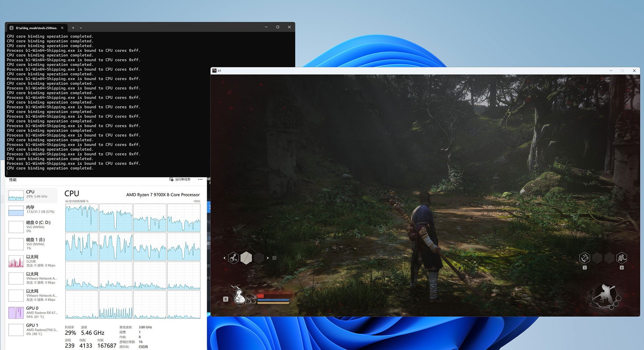Open Disk 1 (E:) performance view
The height and width of the screenshot is (350, 644).
pos(32,244)
